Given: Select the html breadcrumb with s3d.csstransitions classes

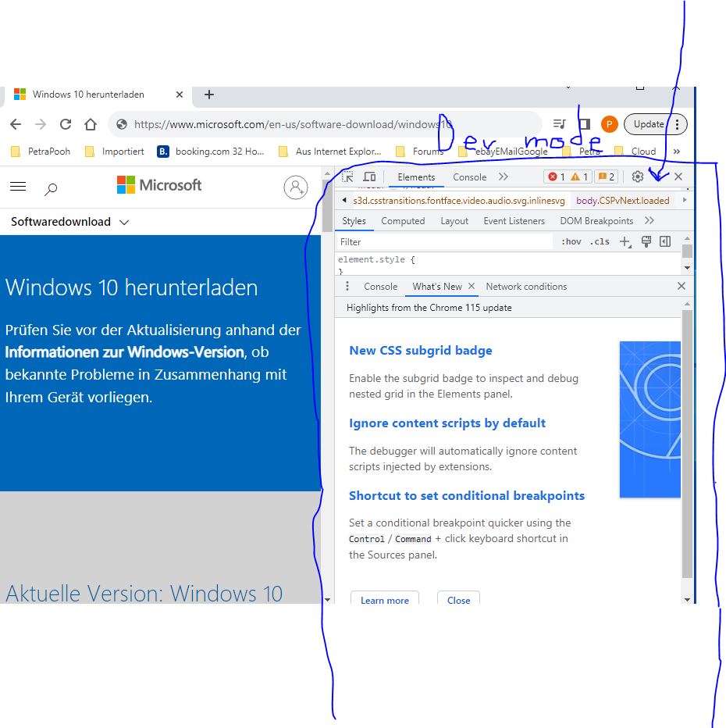Looking at the screenshot, I should (x=459, y=201).
